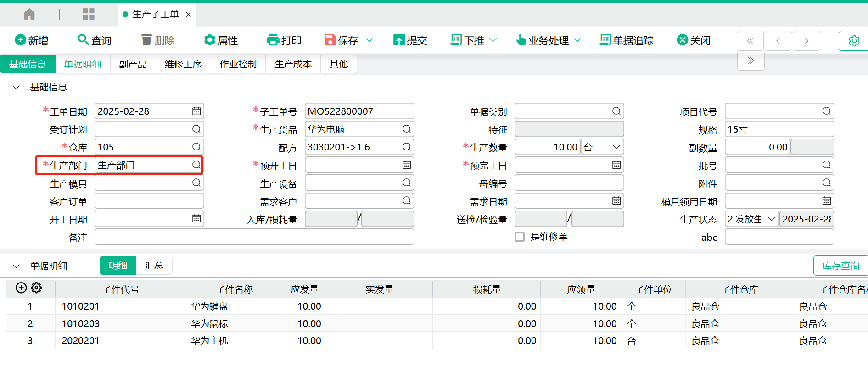Click the 子件代号 column header
This screenshot has width=868, height=377.
point(120,289)
